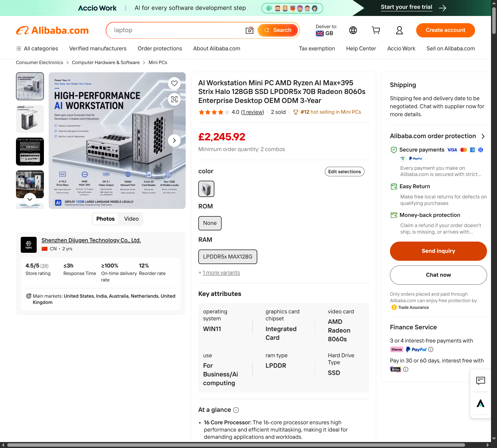This screenshot has height=448, width=497.
Task: Switch to the Video tab
Action: tap(131, 219)
